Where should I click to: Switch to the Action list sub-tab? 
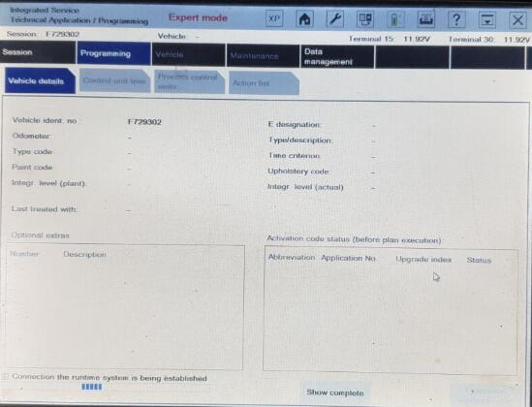(264, 83)
